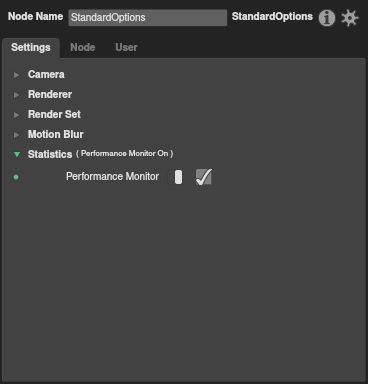This screenshot has height=384, width=368.
Task: Open the User tab
Action: coord(126,47)
